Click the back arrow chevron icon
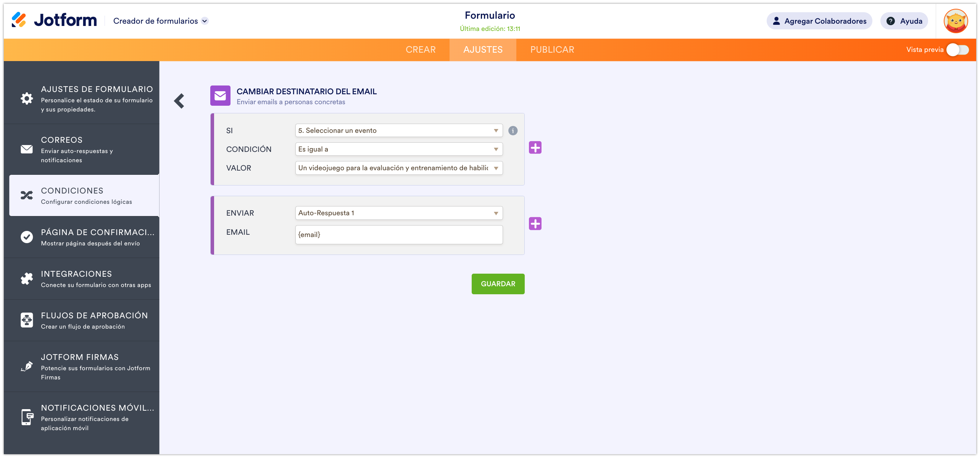 (179, 101)
